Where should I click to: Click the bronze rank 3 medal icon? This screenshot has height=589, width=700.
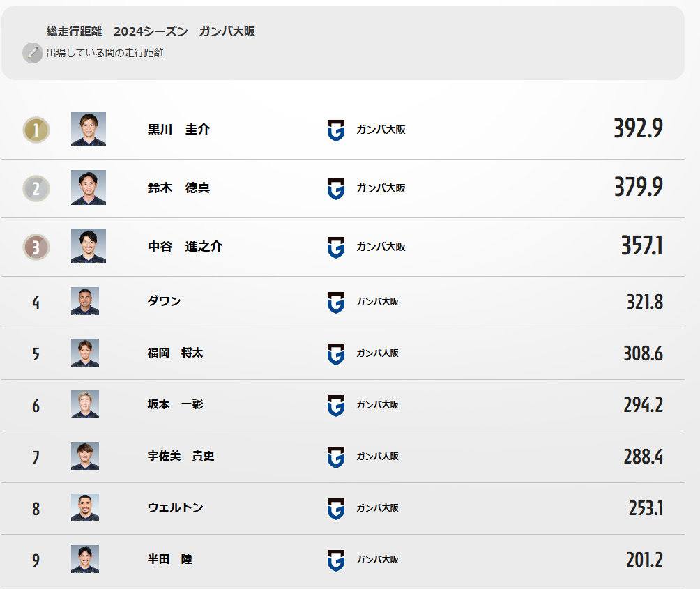point(36,247)
